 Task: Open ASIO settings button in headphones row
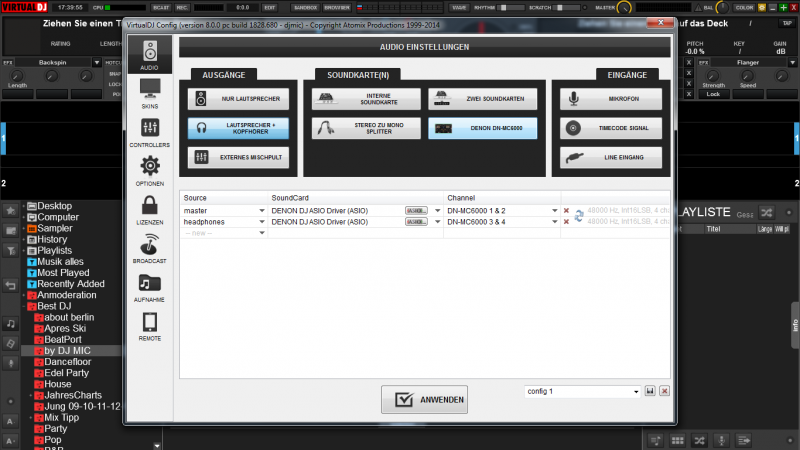(x=416, y=222)
